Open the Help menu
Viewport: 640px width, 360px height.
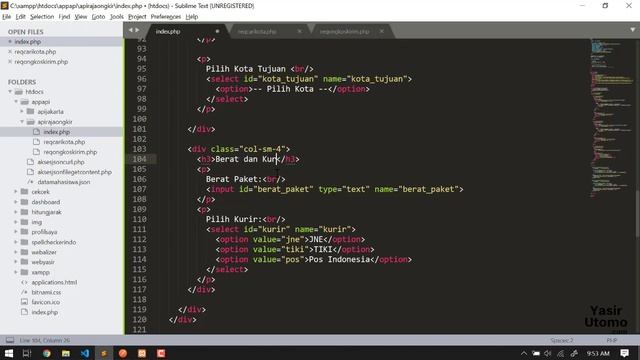(x=191, y=17)
